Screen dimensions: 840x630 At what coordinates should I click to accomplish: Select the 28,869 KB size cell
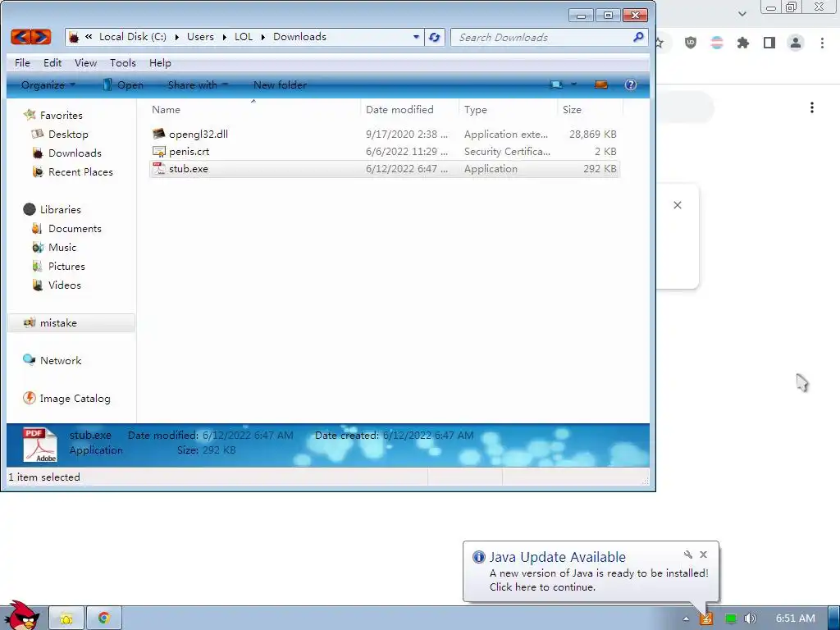[x=592, y=134]
